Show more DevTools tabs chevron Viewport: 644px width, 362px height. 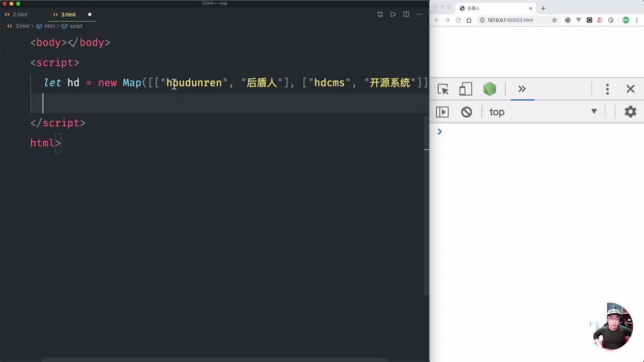tap(522, 89)
